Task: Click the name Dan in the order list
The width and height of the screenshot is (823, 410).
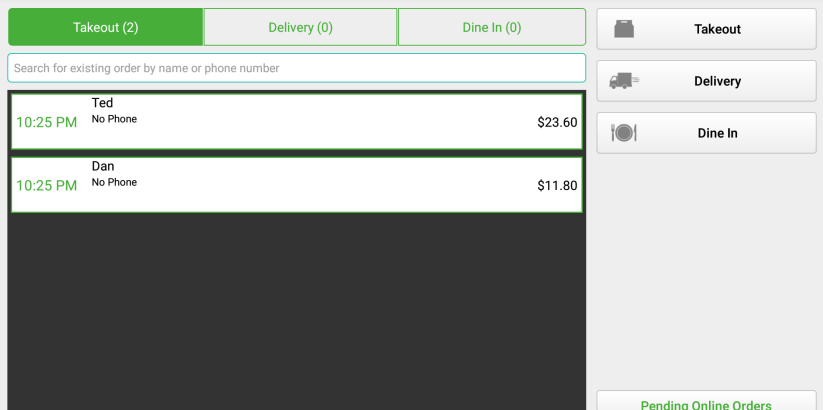Action: (x=103, y=166)
